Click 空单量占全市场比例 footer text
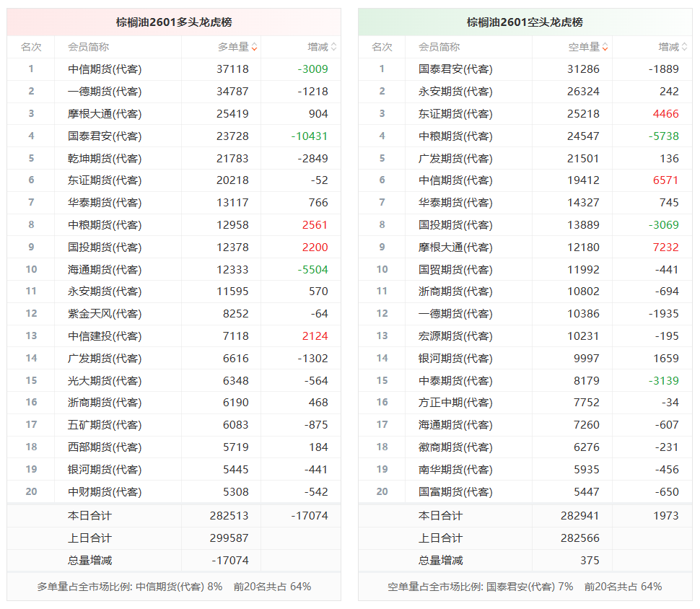Image resolution: width=700 pixels, height=609 pixels. (x=525, y=587)
